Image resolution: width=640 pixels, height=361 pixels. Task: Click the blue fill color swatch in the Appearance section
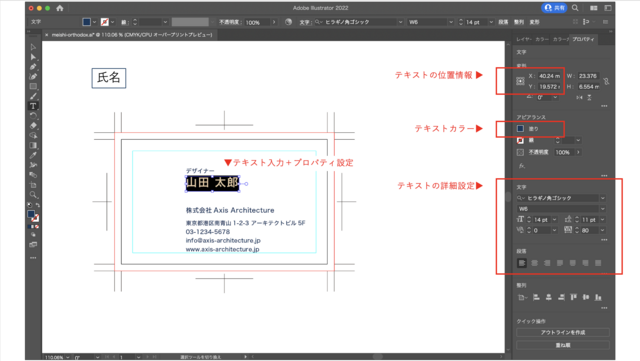point(520,129)
